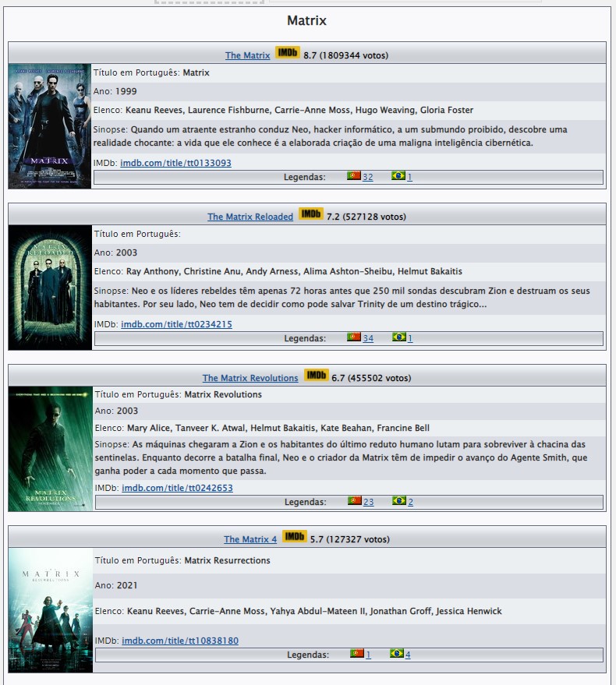Image resolution: width=616 pixels, height=685 pixels.
Task: Open imdb.com/title/tt0242653 link
Action: pos(177,488)
